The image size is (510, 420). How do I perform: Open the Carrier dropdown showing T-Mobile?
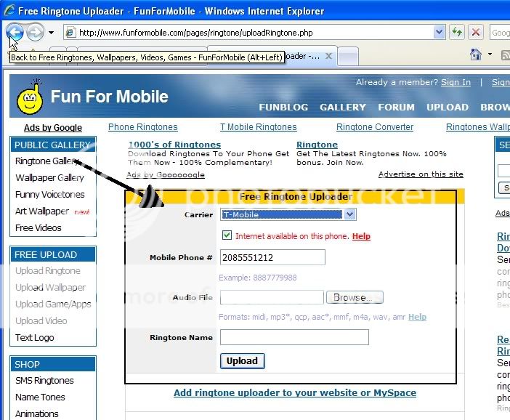[349, 214]
